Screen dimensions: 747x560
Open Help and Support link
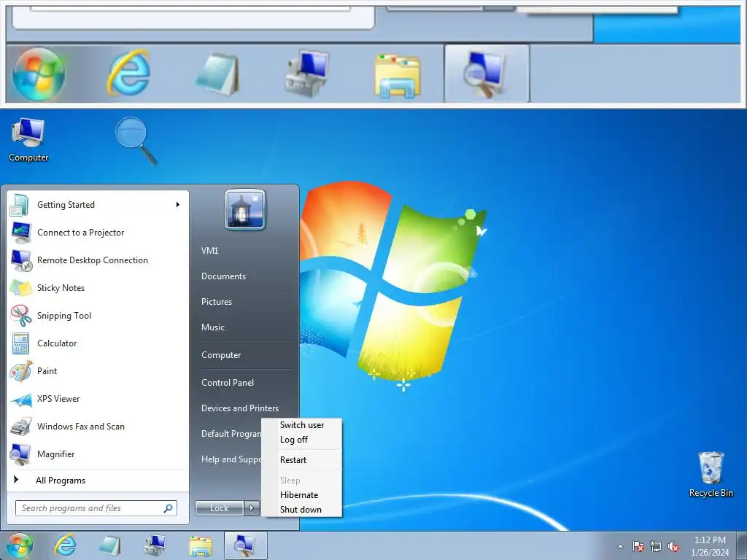pyautogui.click(x=231, y=459)
